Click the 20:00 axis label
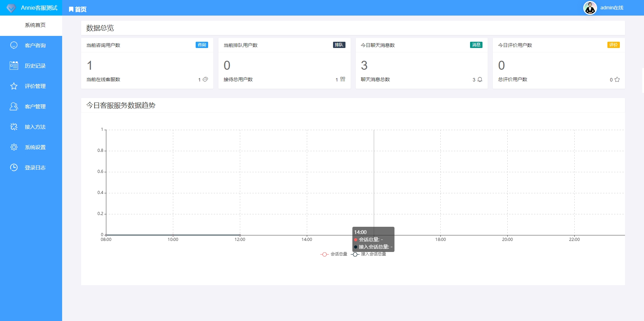Viewport: 644px width, 321px height. (x=507, y=240)
